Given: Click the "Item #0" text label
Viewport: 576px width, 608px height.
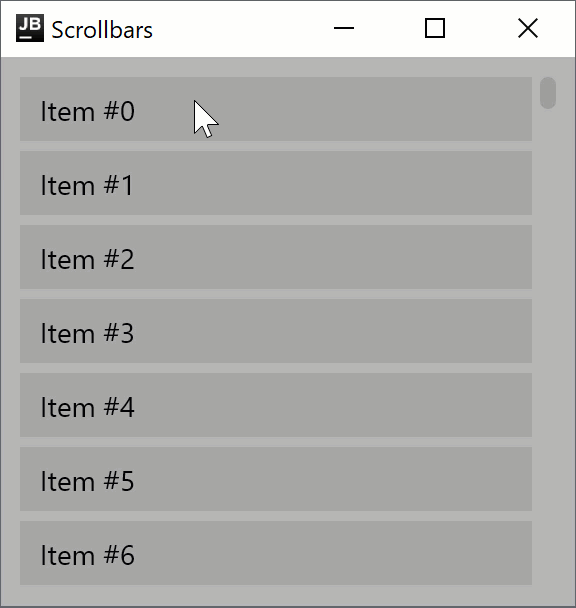Looking at the screenshot, I should [x=88, y=111].
